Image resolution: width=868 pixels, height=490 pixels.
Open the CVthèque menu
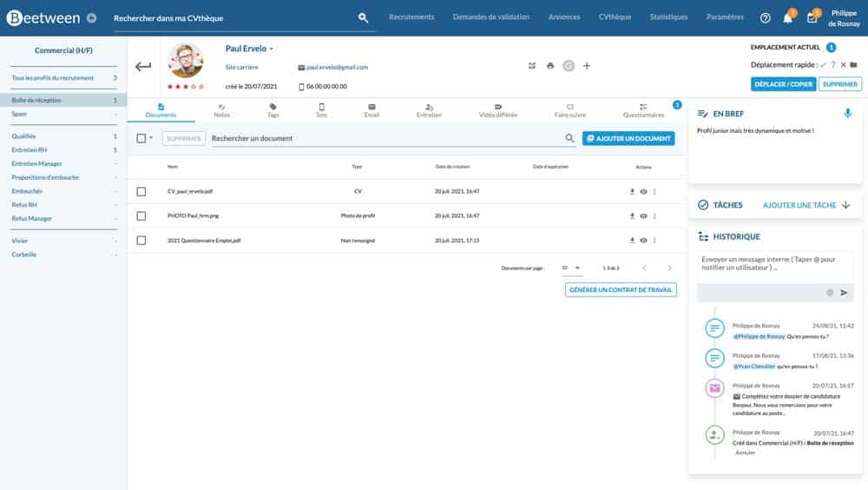click(x=615, y=17)
